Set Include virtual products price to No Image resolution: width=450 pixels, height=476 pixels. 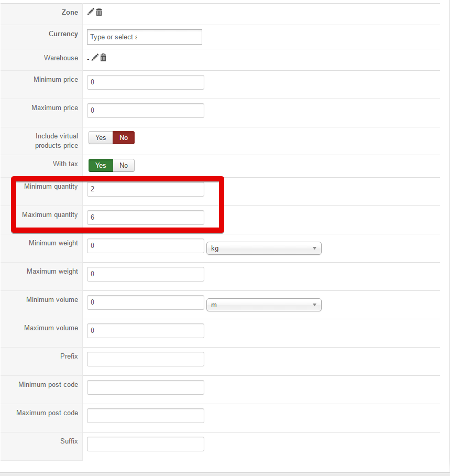(x=124, y=137)
